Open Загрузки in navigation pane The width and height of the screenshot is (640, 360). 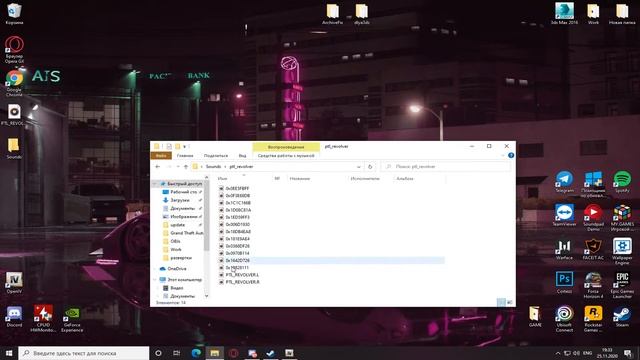[x=180, y=200]
